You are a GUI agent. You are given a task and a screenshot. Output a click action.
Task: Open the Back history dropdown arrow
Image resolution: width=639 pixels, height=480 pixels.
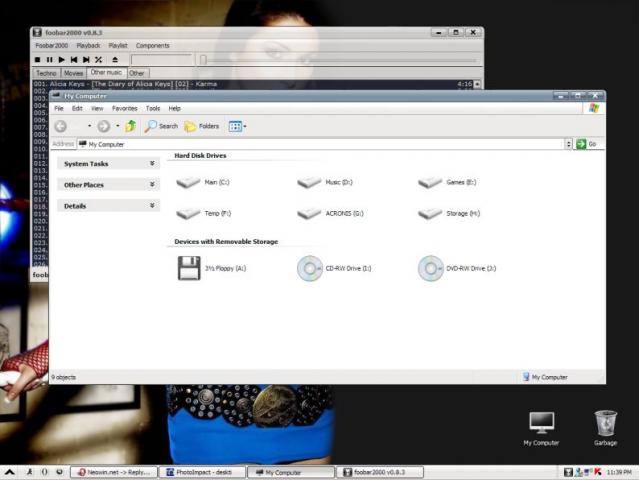pyautogui.click(x=89, y=126)
